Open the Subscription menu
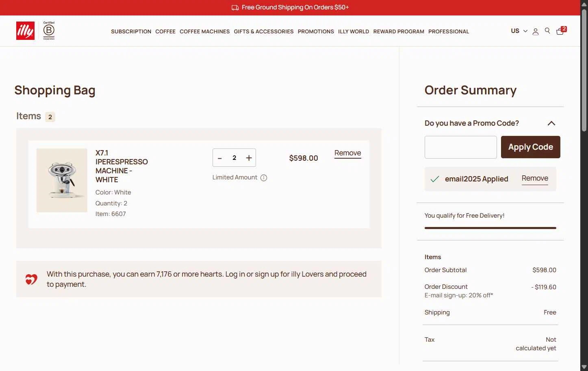The width and height of the screenshot is (588, 371). [x=131, y=31]
